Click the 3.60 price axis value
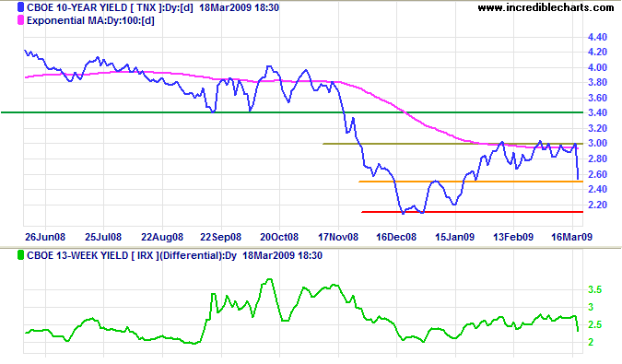The height and width of the screenshot is (364, 622). (597, 98)
